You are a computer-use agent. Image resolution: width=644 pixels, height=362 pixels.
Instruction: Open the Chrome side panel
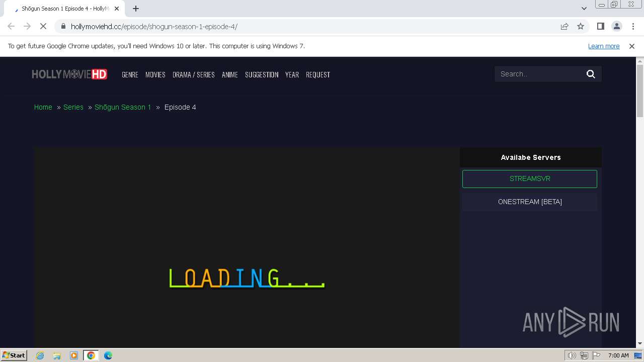point(600,26)
